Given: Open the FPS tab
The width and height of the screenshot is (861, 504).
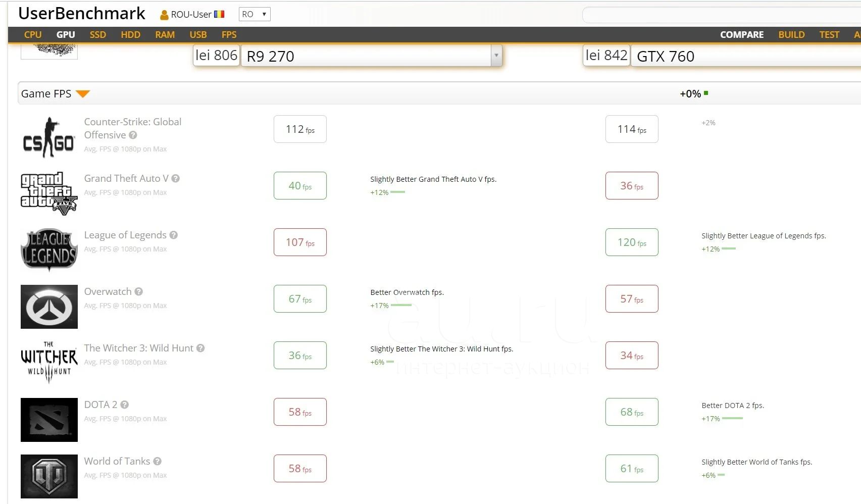Looking at the screenshot, I should (229, 34).
